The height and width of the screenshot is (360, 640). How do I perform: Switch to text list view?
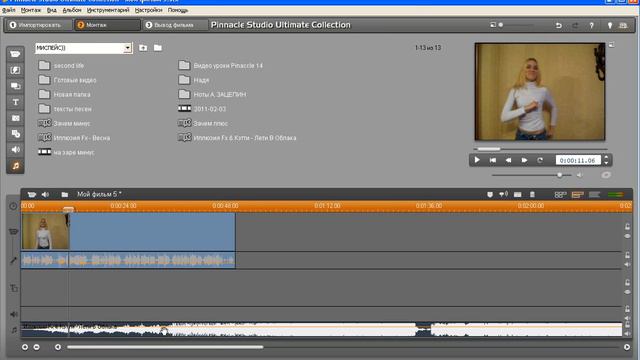pos(594,195)
